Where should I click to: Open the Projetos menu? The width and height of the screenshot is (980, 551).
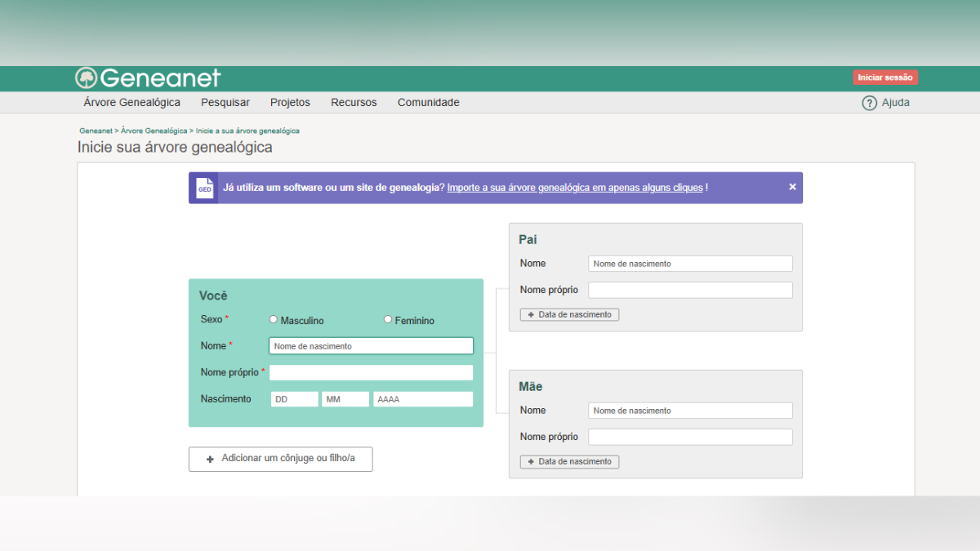point(290,103)
